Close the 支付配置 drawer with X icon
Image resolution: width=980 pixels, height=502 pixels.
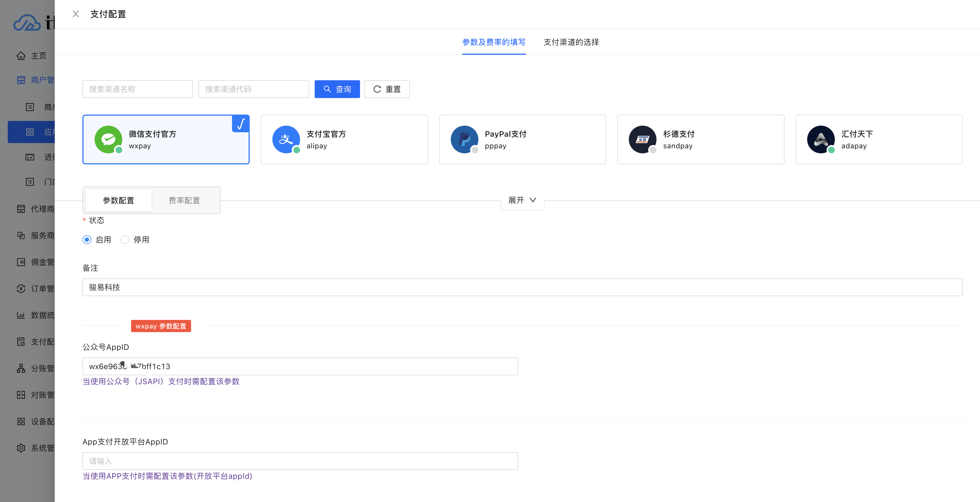[x=76, y=14]
